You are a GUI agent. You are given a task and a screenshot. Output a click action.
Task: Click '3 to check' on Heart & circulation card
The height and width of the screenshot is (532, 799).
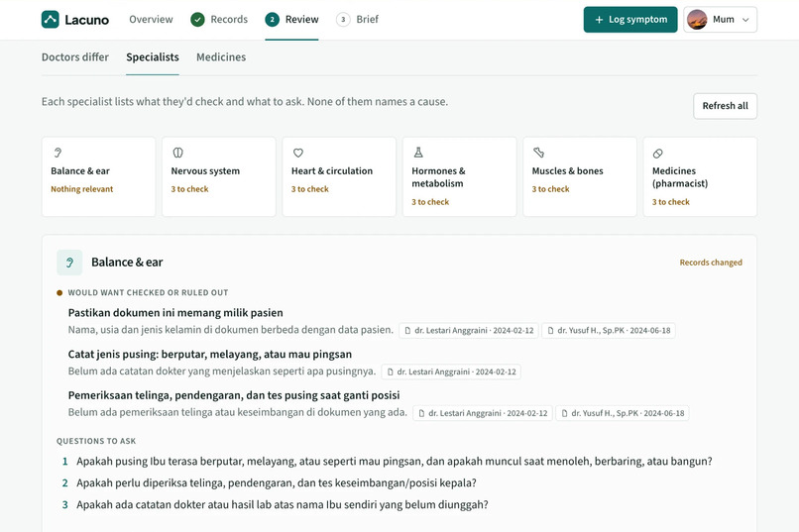coord(310,189)
